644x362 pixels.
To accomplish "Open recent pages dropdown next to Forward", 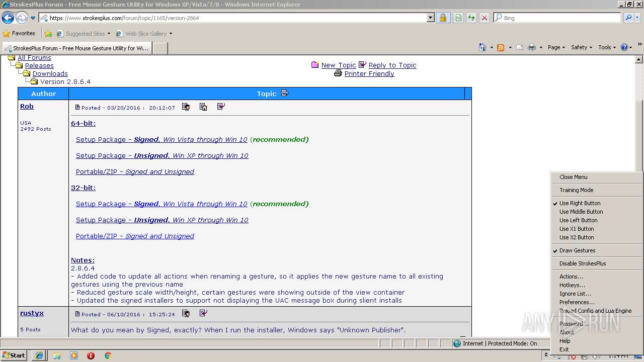I will (x=33, y=18).
